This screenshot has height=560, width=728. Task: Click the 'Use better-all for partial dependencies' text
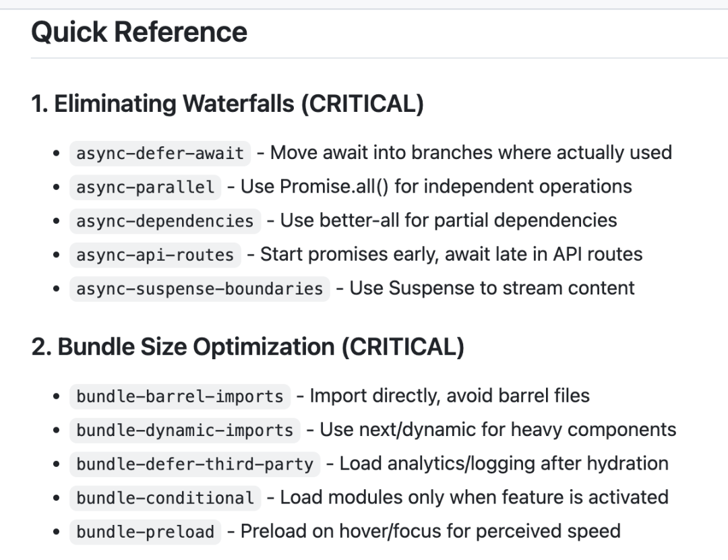point(448,220)
